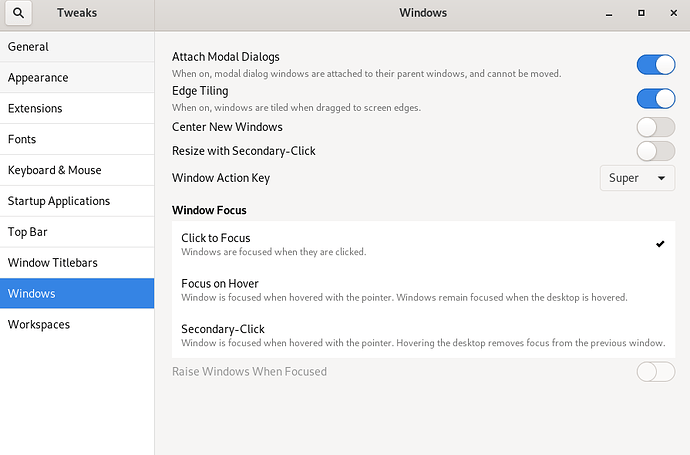The image size is (690, 455).
Task: Select Secondary-Click window focus mode
Action: tap(420, 335)
